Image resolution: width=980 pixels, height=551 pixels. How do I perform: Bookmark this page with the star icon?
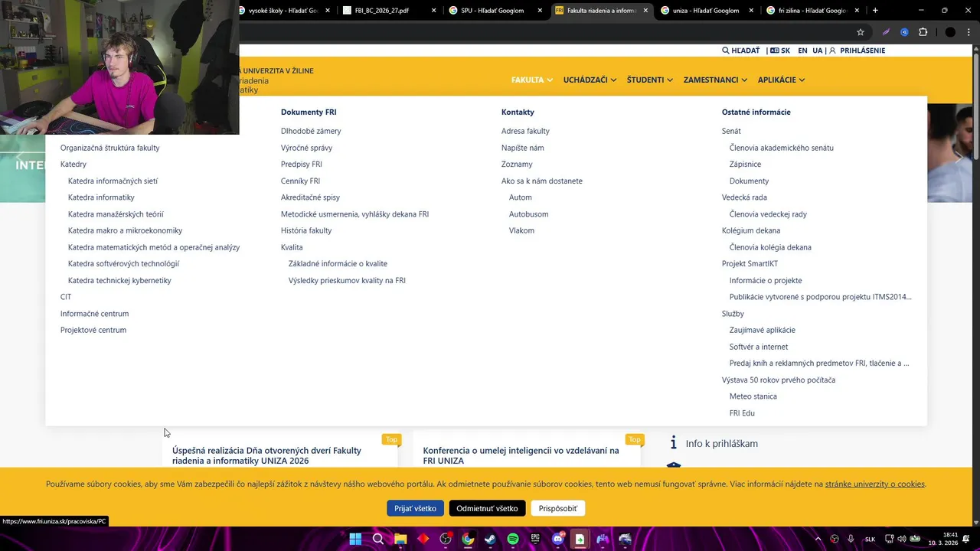[861, 32]
